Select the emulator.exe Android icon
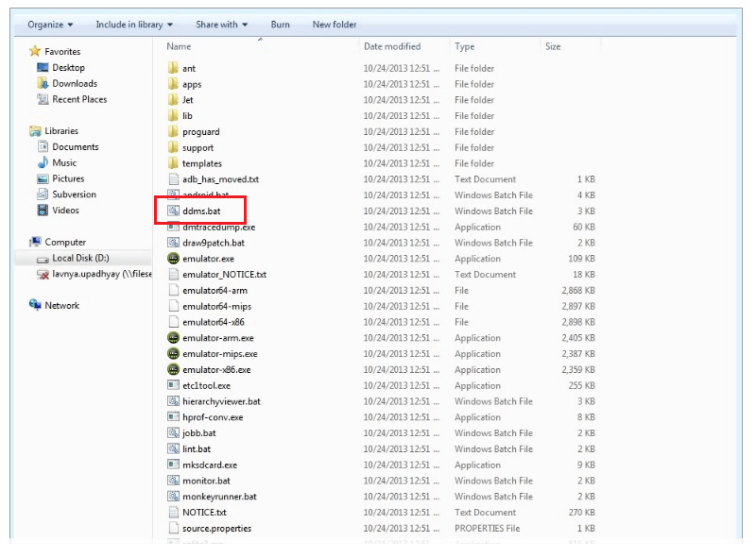756x558 pixels. pyautogui.click(x=173, y=259)
